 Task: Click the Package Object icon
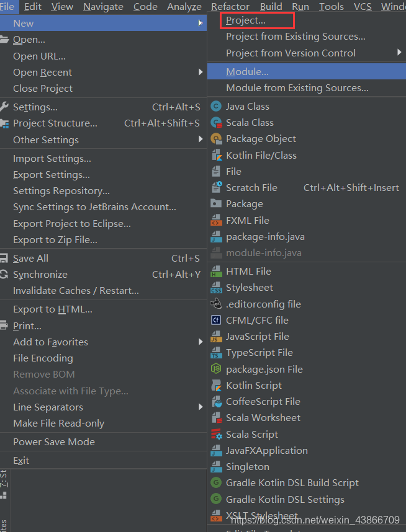[x=216, y=139]
